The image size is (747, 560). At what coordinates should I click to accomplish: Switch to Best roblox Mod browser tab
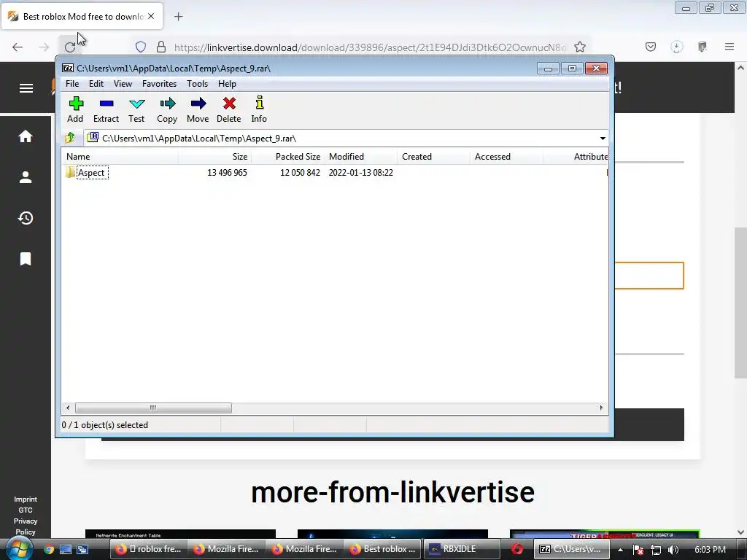(x=82, y=16)
